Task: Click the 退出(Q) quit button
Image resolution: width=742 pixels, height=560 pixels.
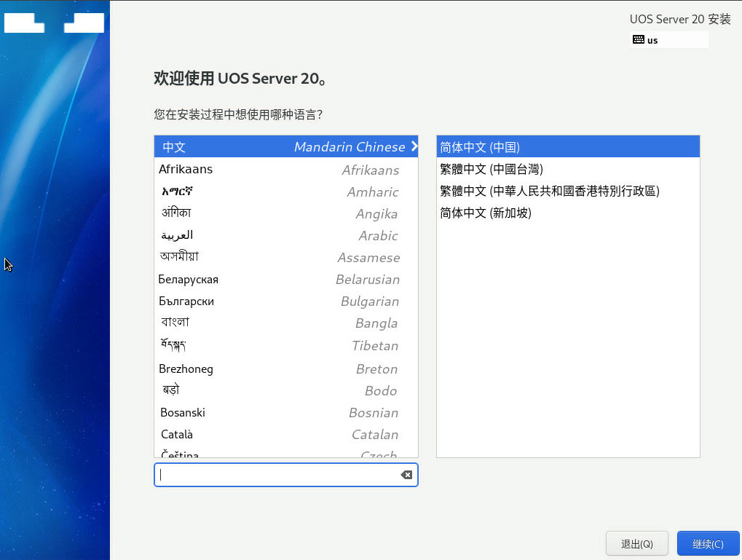Action: click(637, 543)
